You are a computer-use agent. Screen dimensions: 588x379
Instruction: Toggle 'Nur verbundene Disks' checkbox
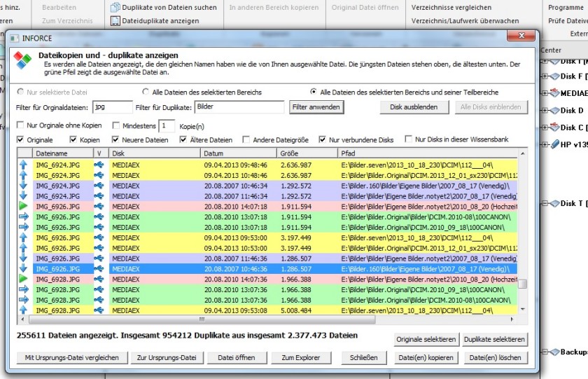click(x=322, y=139)
